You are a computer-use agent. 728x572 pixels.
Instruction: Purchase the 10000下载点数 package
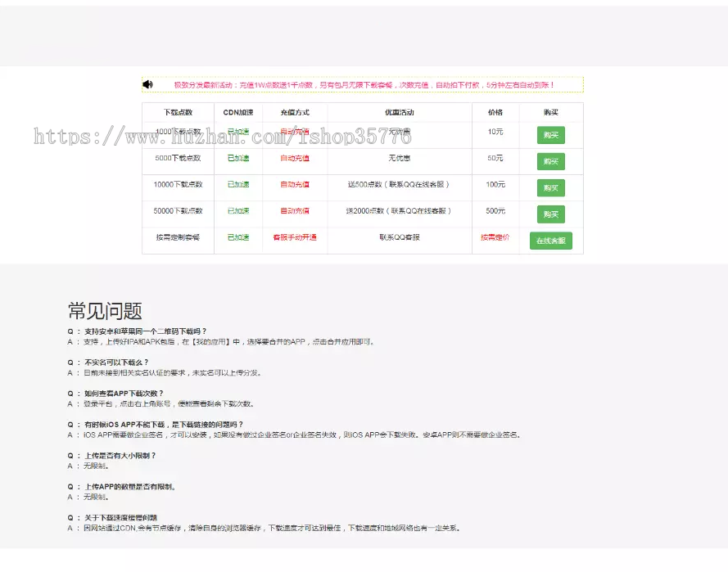coord(550,188)
